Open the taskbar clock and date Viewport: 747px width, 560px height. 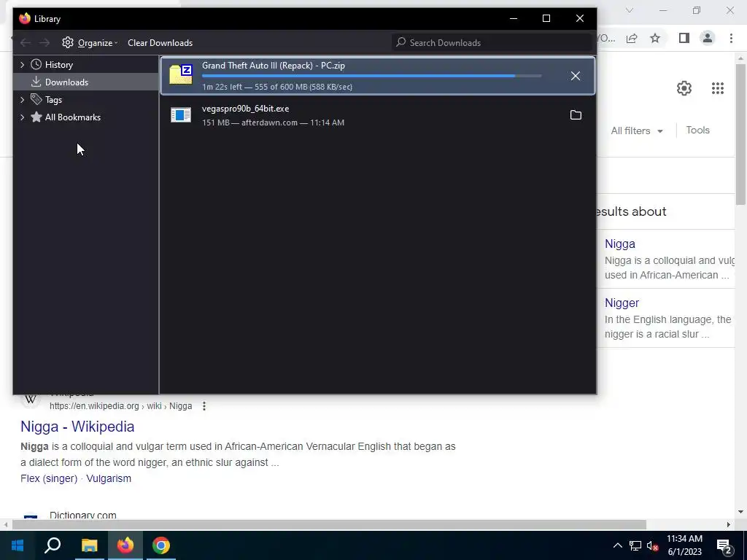684,545
